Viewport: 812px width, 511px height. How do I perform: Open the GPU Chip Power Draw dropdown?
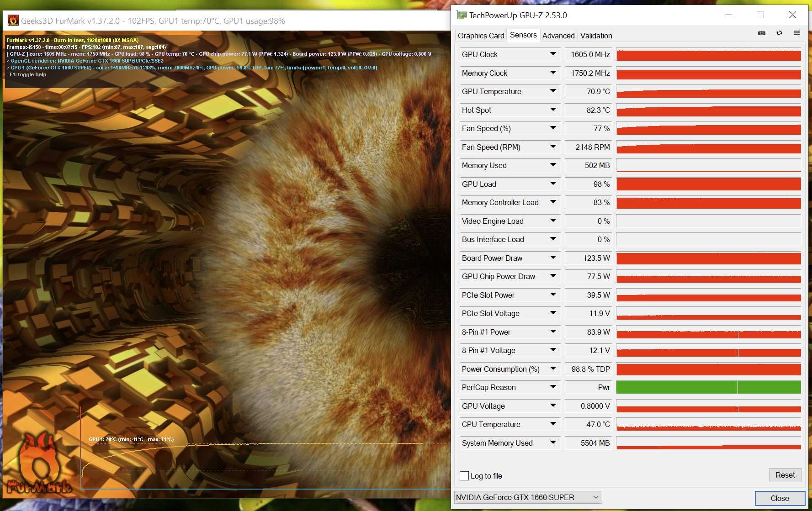pyautogui.click(x=553, y=276)
